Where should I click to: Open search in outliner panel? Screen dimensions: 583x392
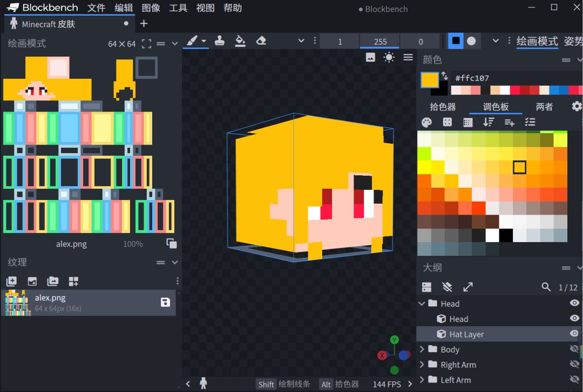point(546,287)
